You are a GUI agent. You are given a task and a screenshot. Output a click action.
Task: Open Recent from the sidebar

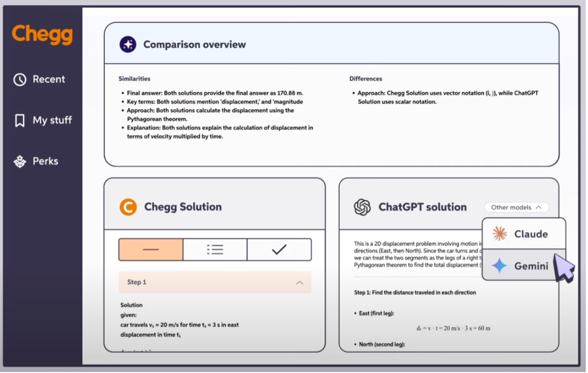point(48,79)
